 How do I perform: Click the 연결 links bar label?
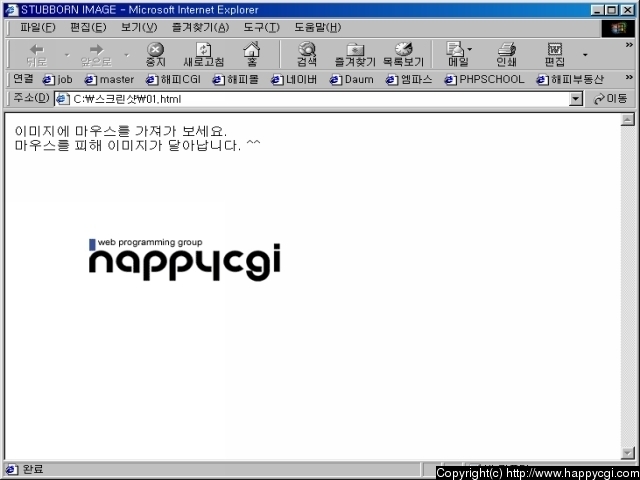tap(23, 78)
